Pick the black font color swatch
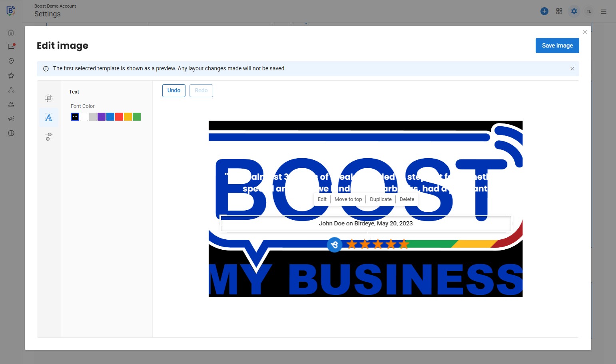 [75, 117]
